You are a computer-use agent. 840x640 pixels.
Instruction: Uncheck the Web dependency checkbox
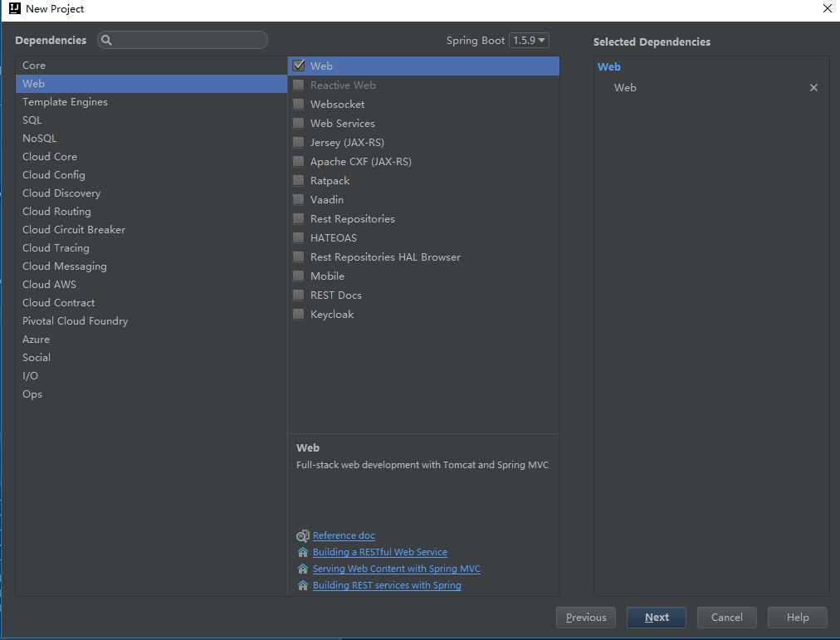coord(299,66)
